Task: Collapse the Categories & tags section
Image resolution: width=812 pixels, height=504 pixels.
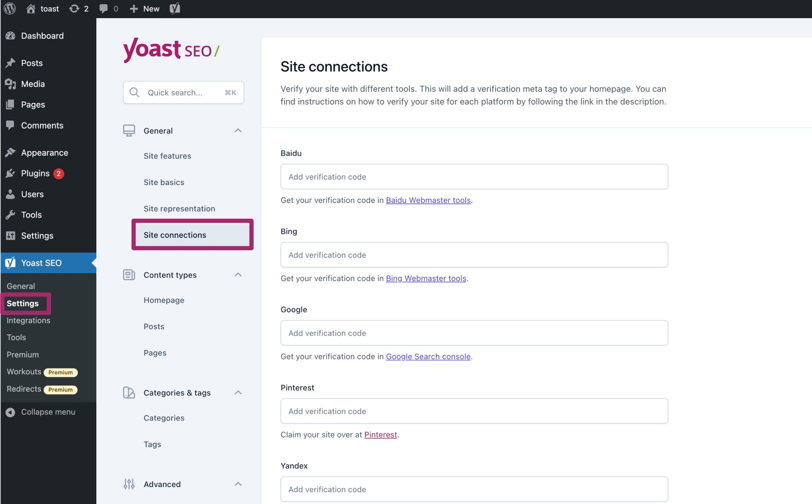Action: 238,392
